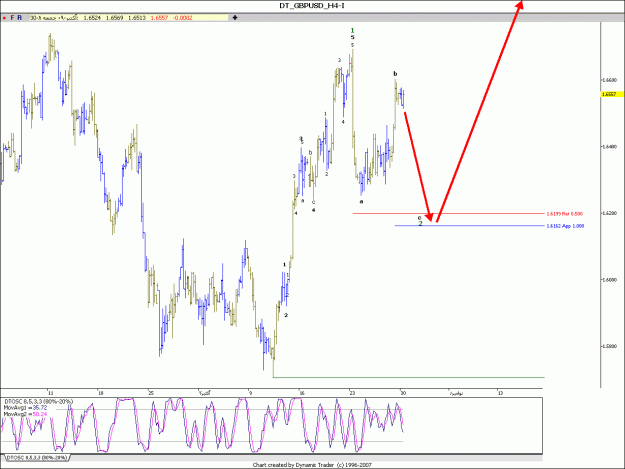Click the DTOSC 8,5,3,3 (80%-20%) panel title

pyautogui.click(x=39, y=402)
